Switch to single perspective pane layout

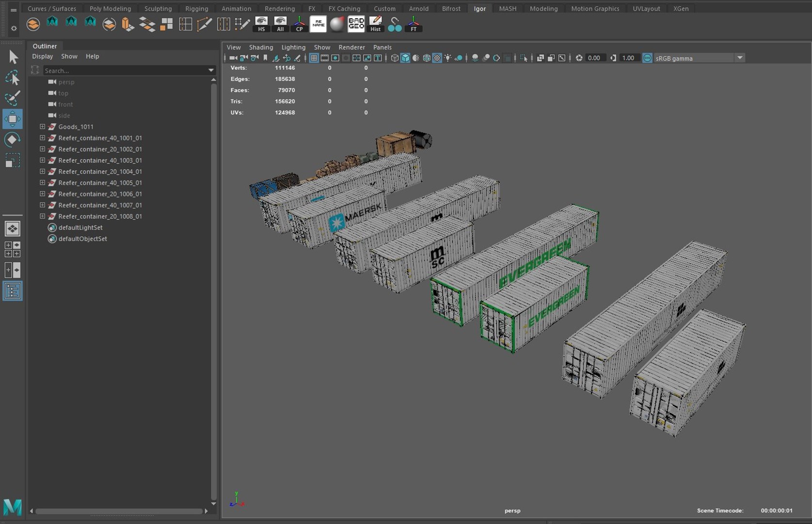click(13, 229)
